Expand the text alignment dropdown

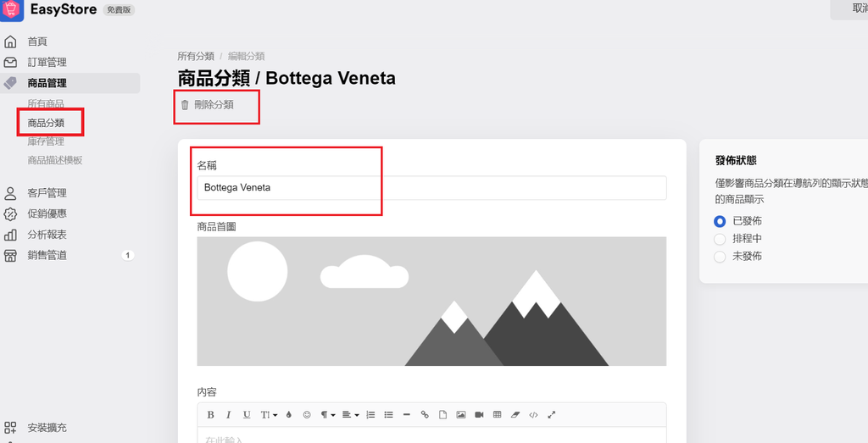(x=351, y=415)
